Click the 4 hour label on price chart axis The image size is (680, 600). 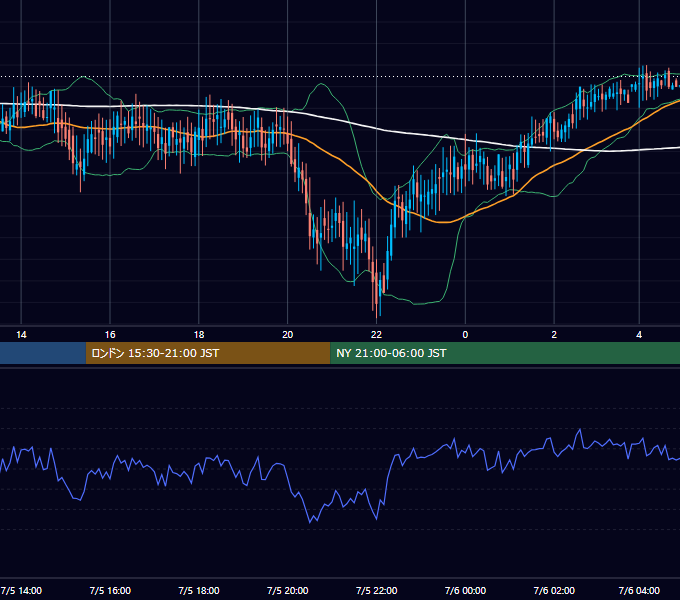click(x=639, y=335)
